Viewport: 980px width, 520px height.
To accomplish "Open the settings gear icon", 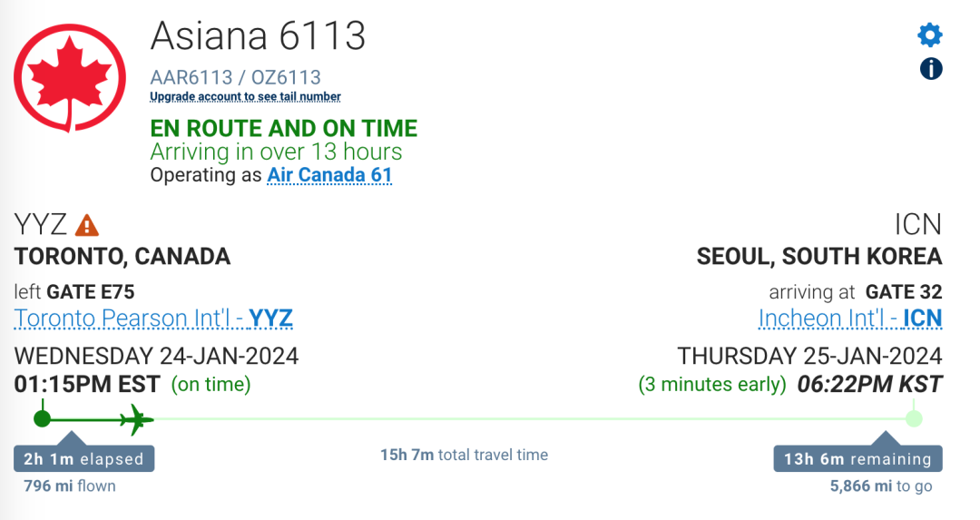I will tap(930, 35).
